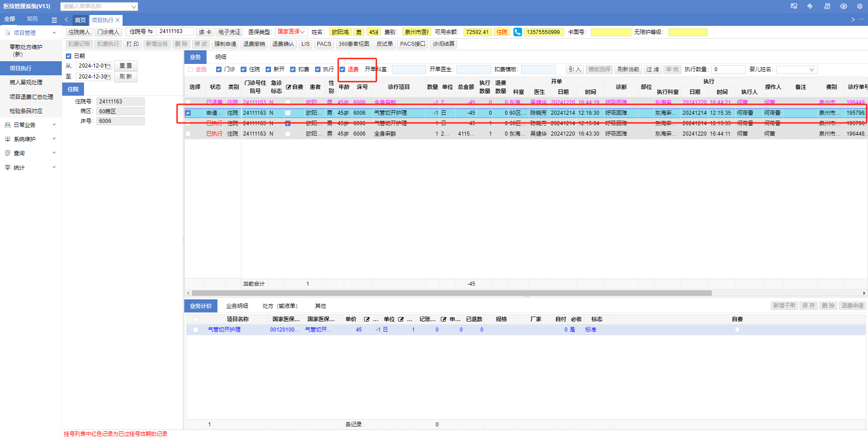Image resolution: width=868 pixels, height=444 pixels.
Task: Expand the 系统维护 menu group
Action: 54,139
